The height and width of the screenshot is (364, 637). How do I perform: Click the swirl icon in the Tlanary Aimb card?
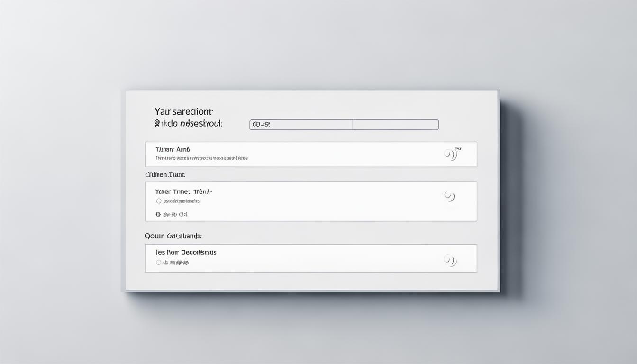451,154
